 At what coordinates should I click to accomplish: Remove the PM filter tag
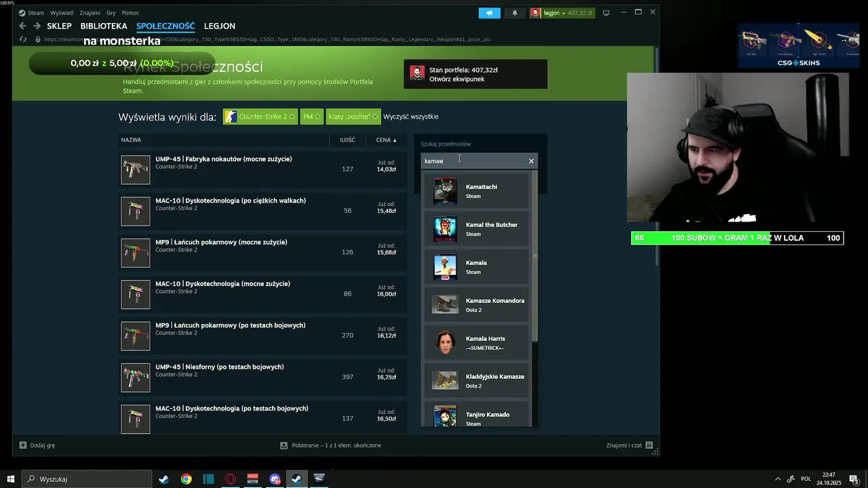317,117
